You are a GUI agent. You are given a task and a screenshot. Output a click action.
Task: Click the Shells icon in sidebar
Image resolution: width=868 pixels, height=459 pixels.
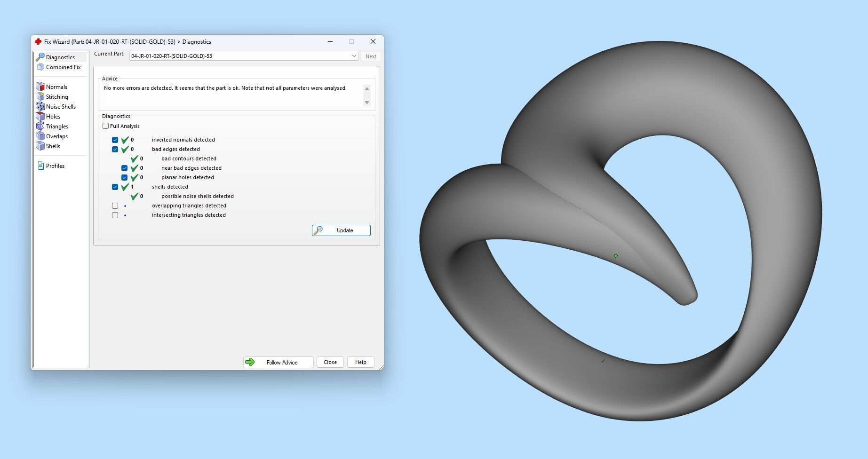(x=40, y=146)
